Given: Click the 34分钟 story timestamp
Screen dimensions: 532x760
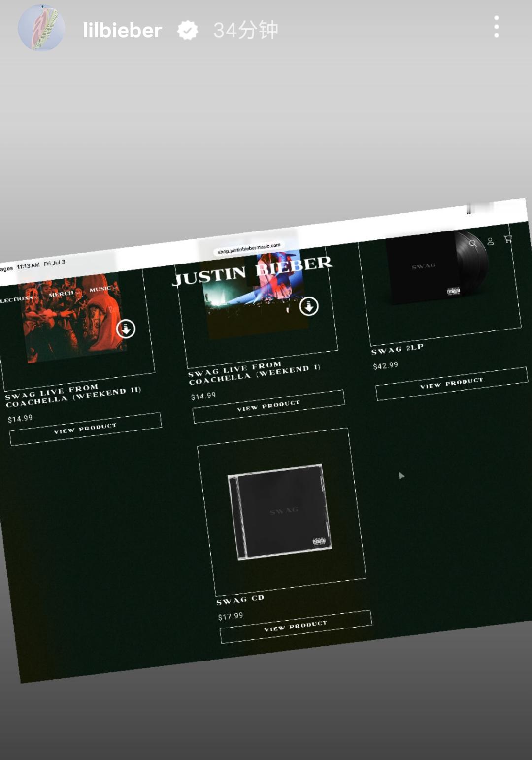Looking at the screenshot, I should coord(246,31).
